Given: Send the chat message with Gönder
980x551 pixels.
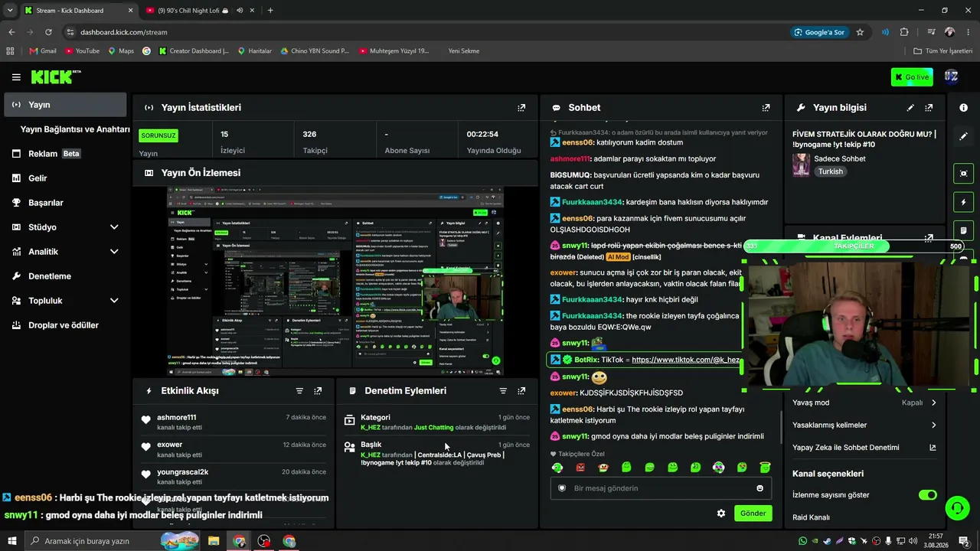Looking at the screenshot, I should (x=753, y=514).
